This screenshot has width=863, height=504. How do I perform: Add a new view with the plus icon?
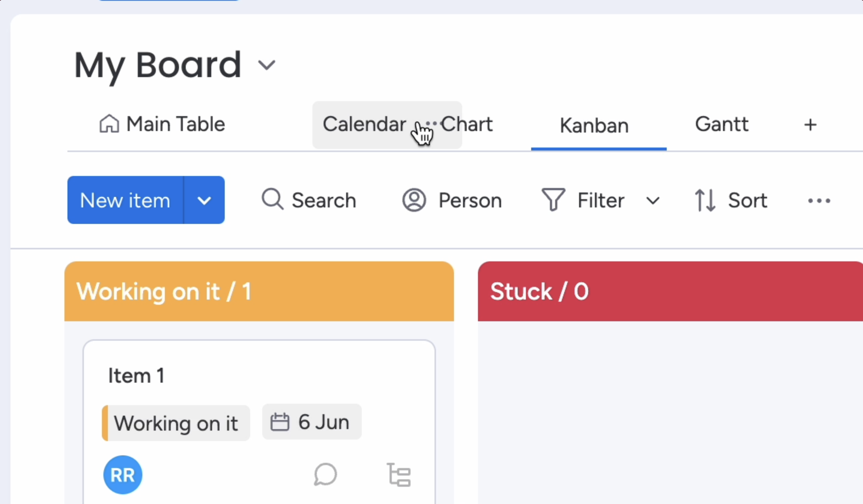[x=809, y=125]
